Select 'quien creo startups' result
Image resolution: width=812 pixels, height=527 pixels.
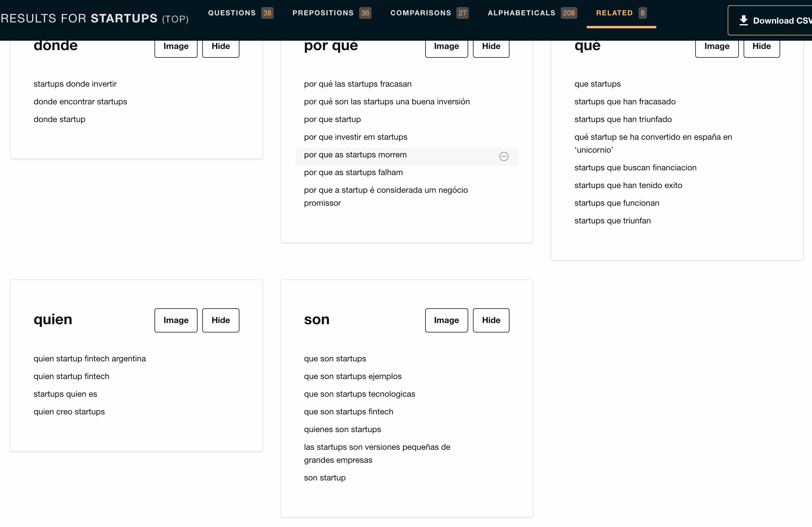pos(69,411)
